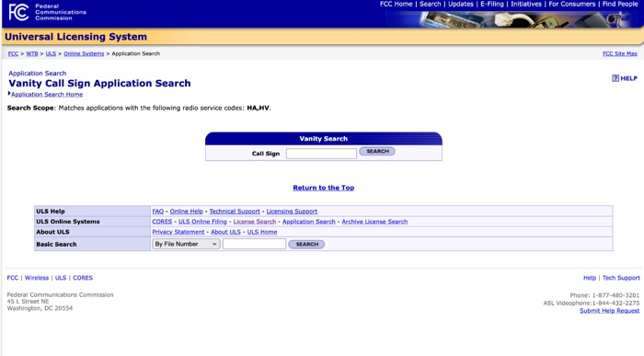644x356 pixels.
Task: Open the FCC footer link
Action: pyautogui.click(x=13, y=278)
